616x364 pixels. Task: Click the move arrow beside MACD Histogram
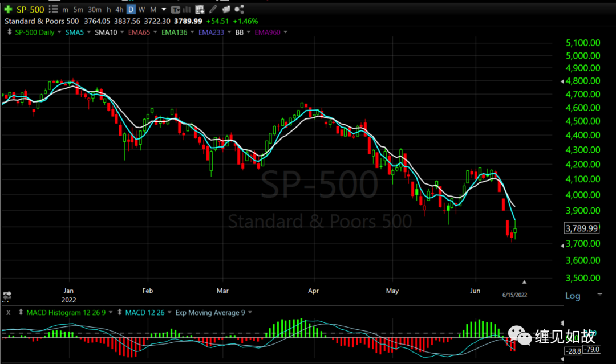tap(21, 312)
